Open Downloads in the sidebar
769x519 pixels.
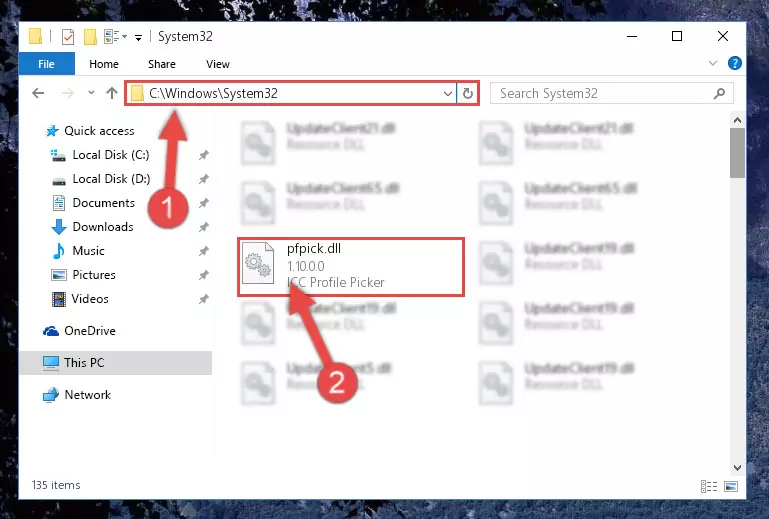pyautogui.click(x=103, y=227)
